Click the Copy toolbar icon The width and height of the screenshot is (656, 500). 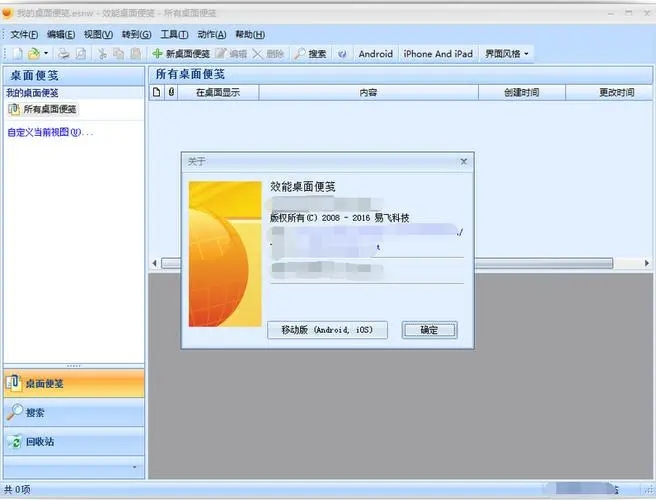coord(118,54)
